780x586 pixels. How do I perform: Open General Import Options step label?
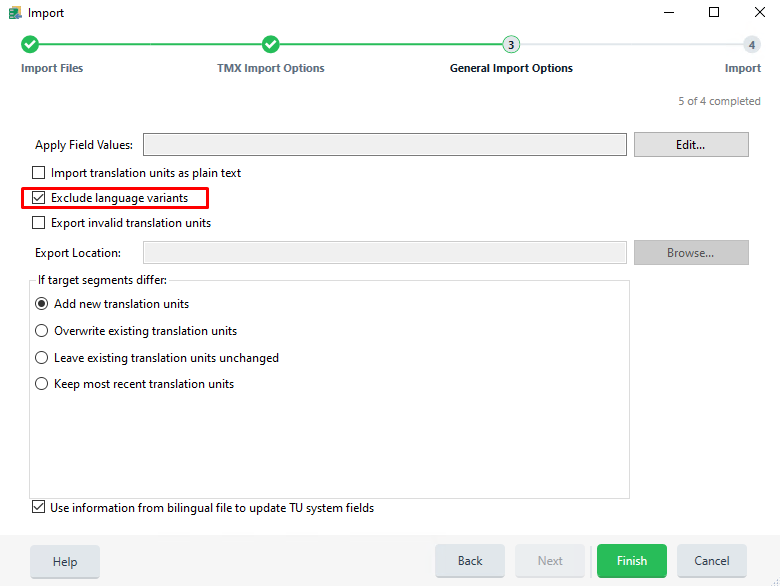point(511,68)
